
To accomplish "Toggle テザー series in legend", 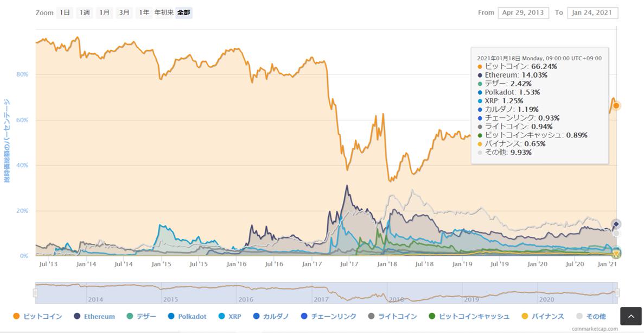I will pyautogui.click(x=141, y=316).
